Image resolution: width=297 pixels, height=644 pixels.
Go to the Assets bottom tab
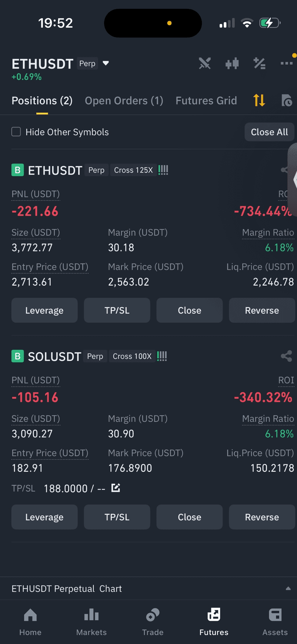[x=275, y=622]
